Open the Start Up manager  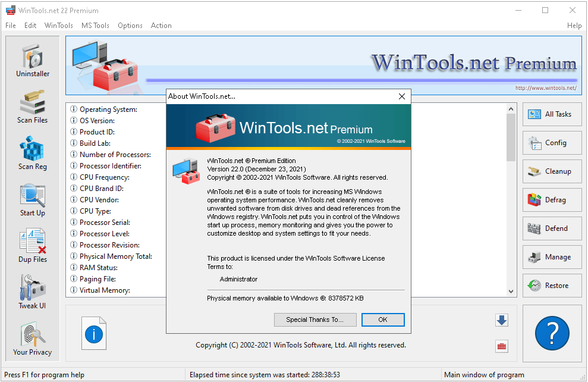[33, 200]
